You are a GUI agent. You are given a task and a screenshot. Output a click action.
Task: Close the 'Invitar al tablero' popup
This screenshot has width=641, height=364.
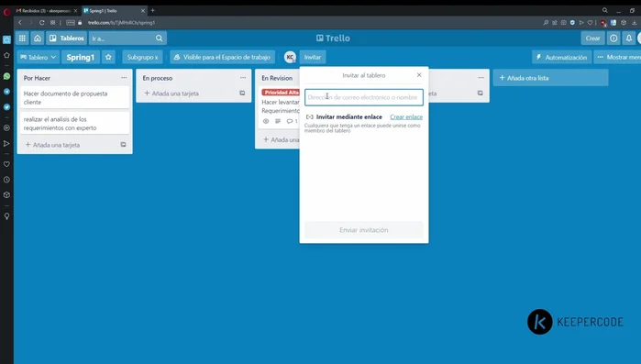coord(419,75)
